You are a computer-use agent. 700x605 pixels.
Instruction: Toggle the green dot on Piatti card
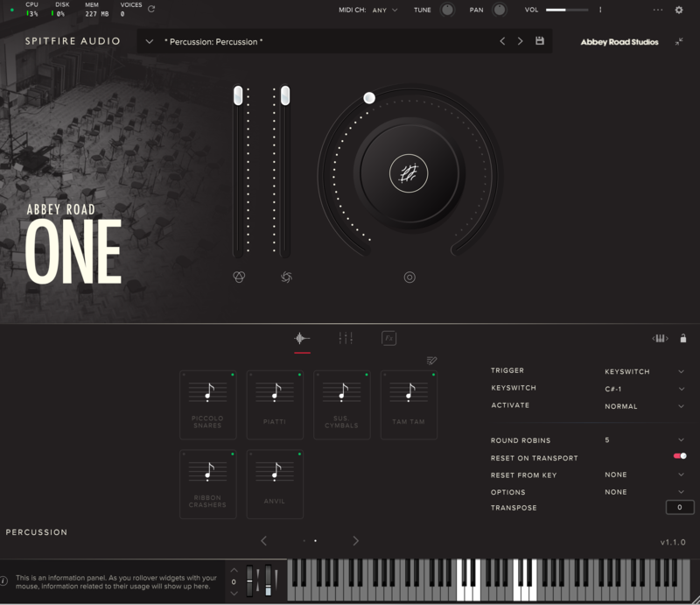click(299, 375)
